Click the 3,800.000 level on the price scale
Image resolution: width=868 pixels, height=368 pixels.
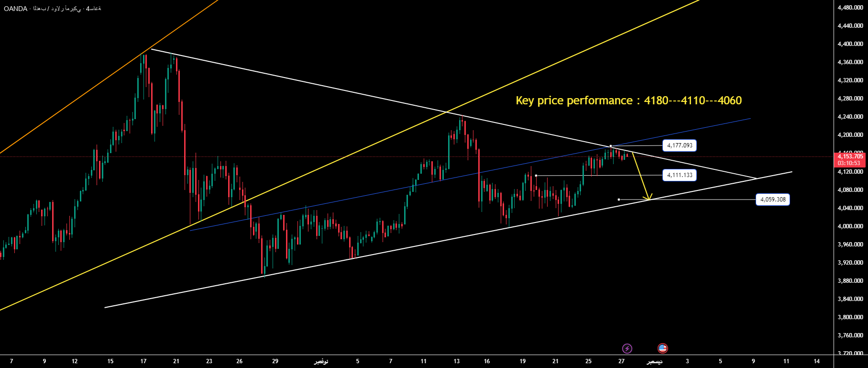pyautogui.click(x=850, y=317)
